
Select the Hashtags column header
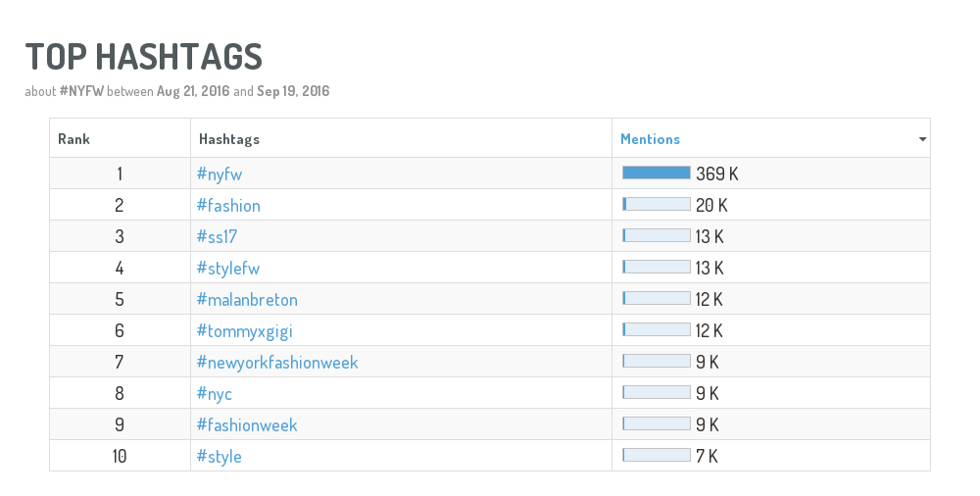click(228, 139)
